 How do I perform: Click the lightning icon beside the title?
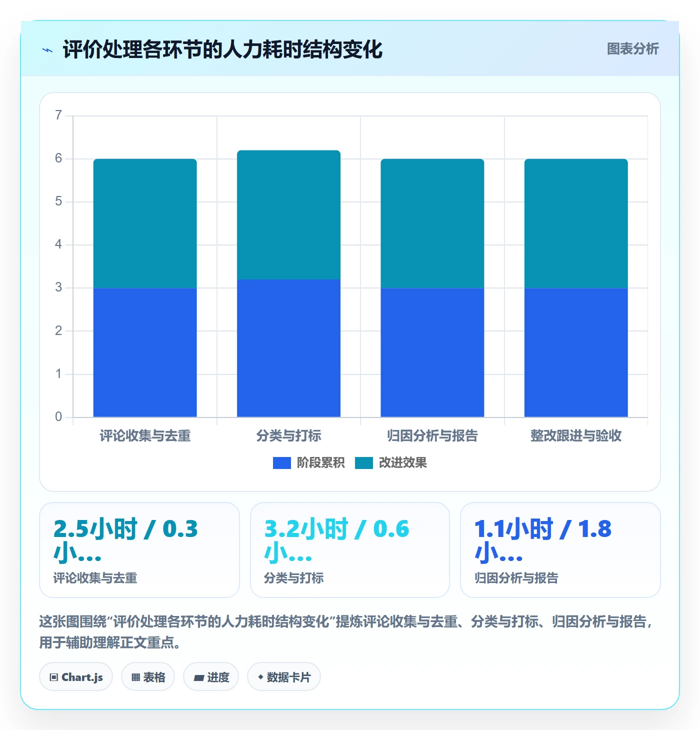click(47, 50)
